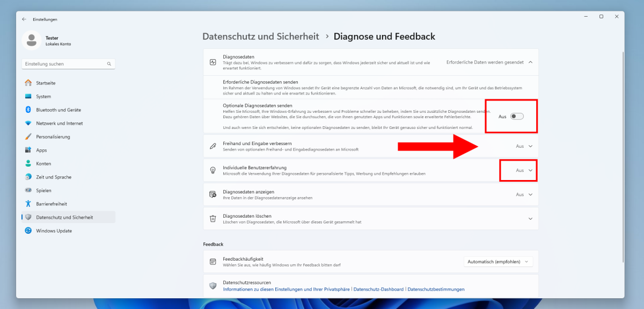Click the vertical scrollbar of settings page
The width and height of the screenshot is (644, 309).
[623, 157]
